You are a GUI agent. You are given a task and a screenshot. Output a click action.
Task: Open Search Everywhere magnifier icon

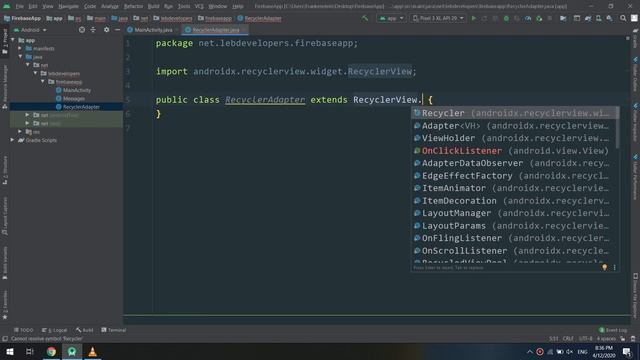click(x=623, y=18)
